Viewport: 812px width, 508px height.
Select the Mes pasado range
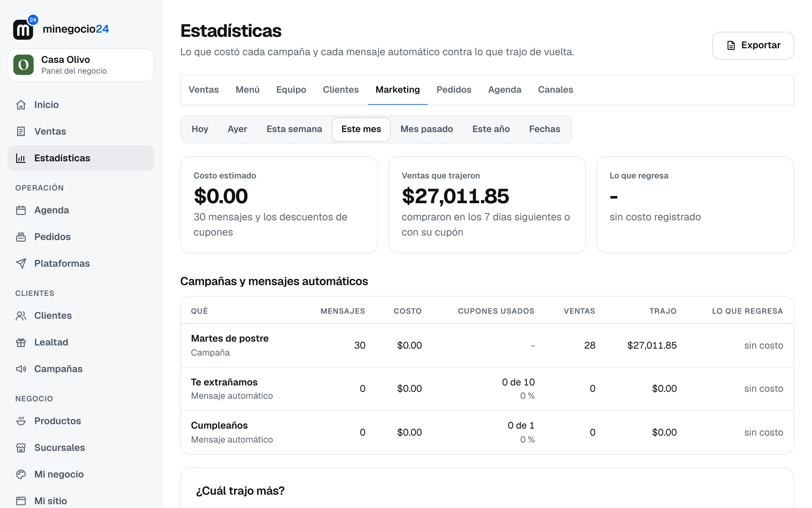pyautogui.click(x=427, y=129)
